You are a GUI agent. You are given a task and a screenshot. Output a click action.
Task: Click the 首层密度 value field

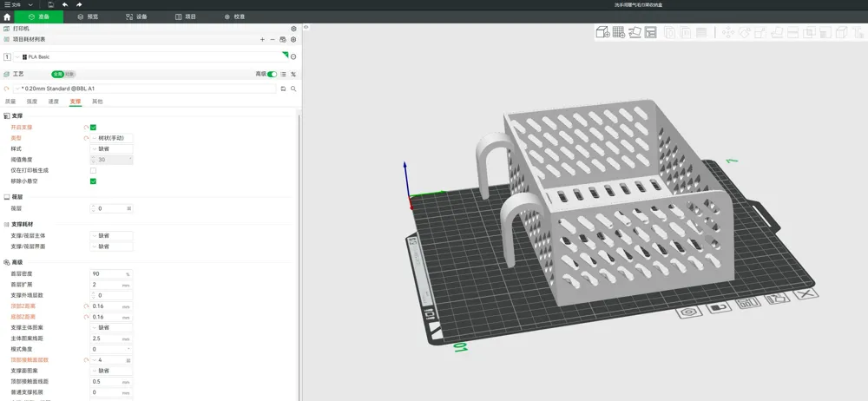(111, 273)
